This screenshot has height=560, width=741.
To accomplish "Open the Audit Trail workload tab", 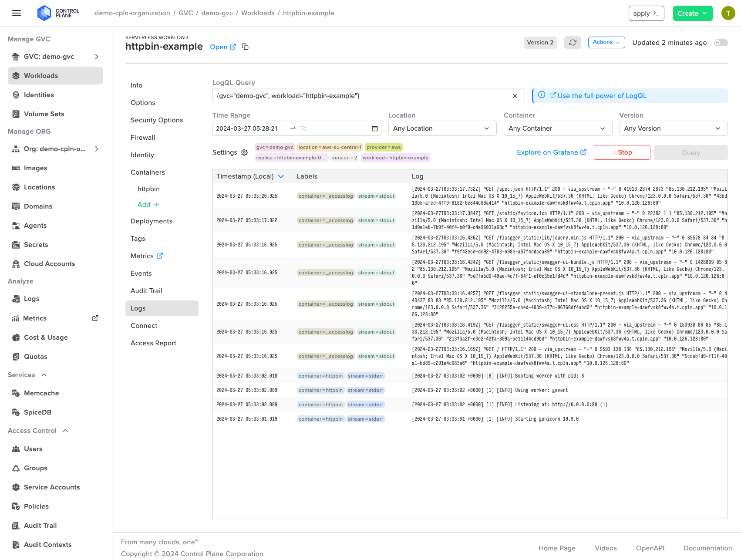I will click(x=146, y=291).
